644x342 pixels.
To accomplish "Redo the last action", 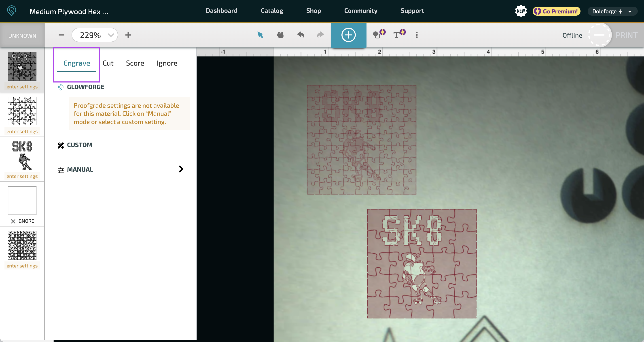I will click(x=320, y=35).
